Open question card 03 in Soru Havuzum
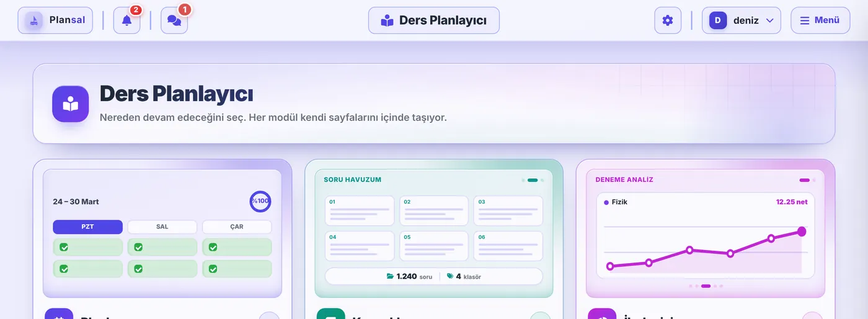This screenshot has width=868, height=319. 508,211
